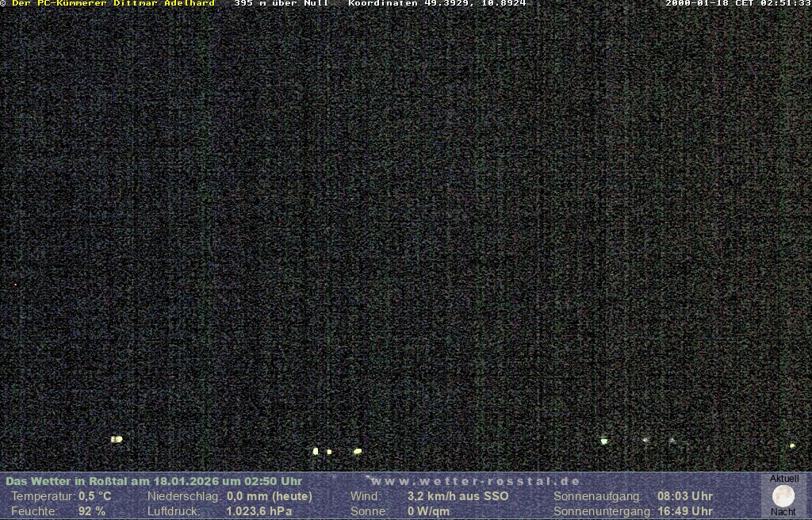812x520 pixels.
Task: Click the Sonnenuntergang time 16:49 Uhr
Action: pos(684,511)
